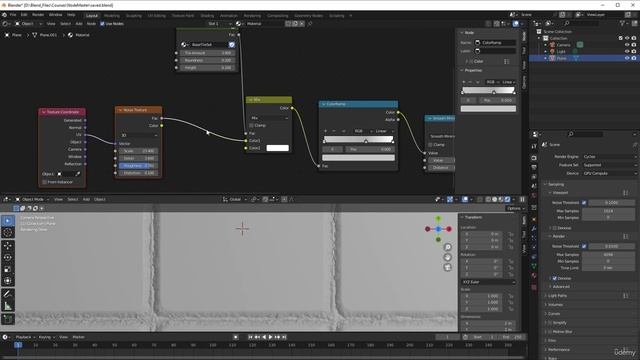640x360 pixels.
Task: Unlink the material with X icon
Action: pyautogui.click(x=302, y=24)
